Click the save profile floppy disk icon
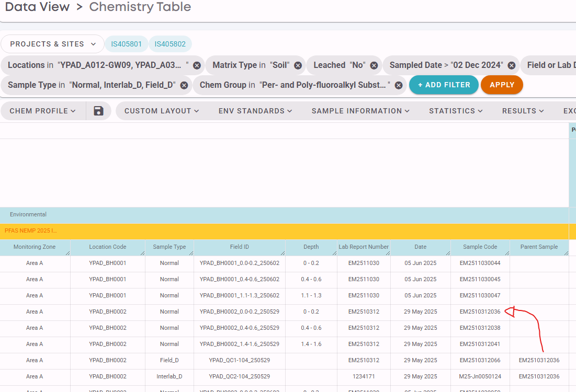This screenshot has width=576, height=392. pyautogui.click(x=98, y=111)
